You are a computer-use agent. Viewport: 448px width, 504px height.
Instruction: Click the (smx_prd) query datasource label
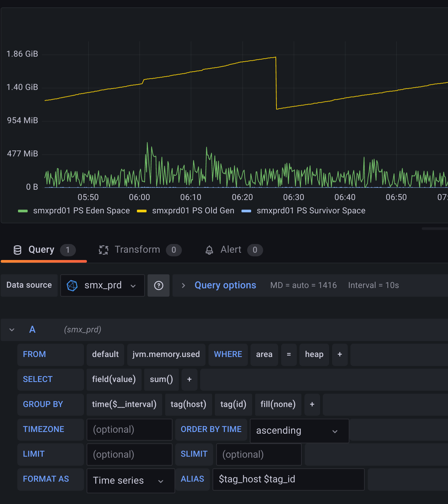(x=83, y=330)
